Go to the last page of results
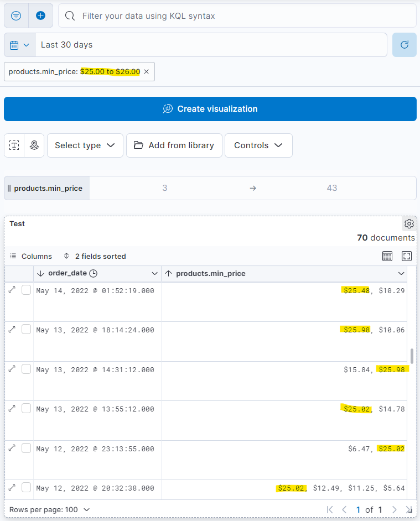The image size is (420, 521). [409, 510]
